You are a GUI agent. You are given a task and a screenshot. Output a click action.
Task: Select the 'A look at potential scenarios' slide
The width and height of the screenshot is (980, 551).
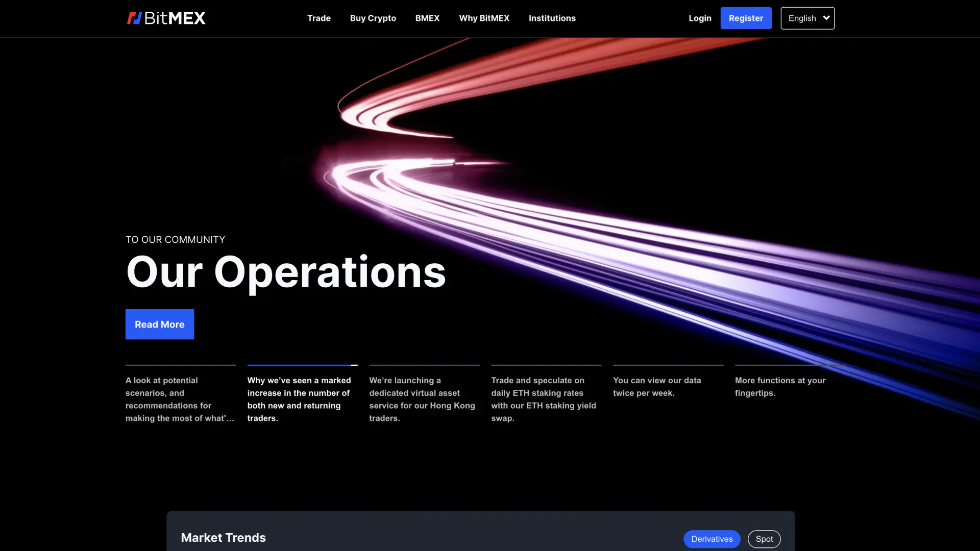(180, 399)
